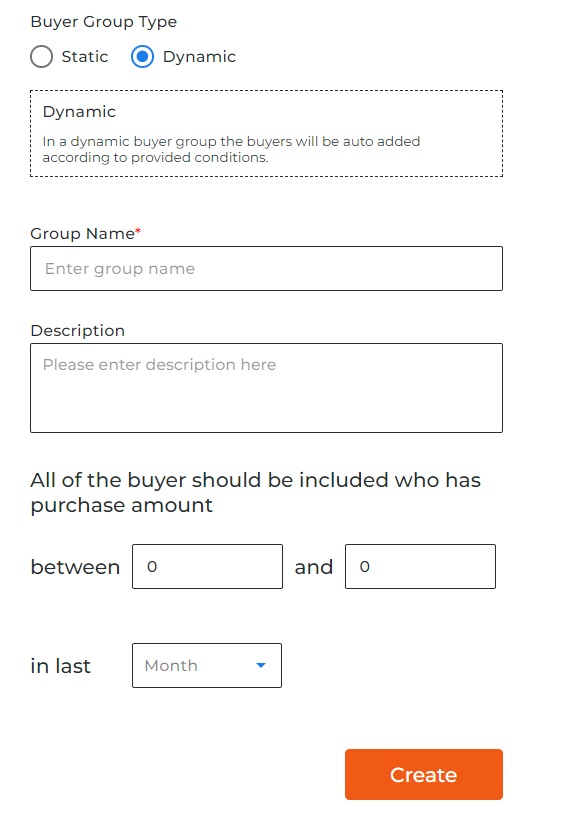Click the "between" label text
The height and width of the screenshot is (821, 585).
pyautogui.click(x=75, y=567)
